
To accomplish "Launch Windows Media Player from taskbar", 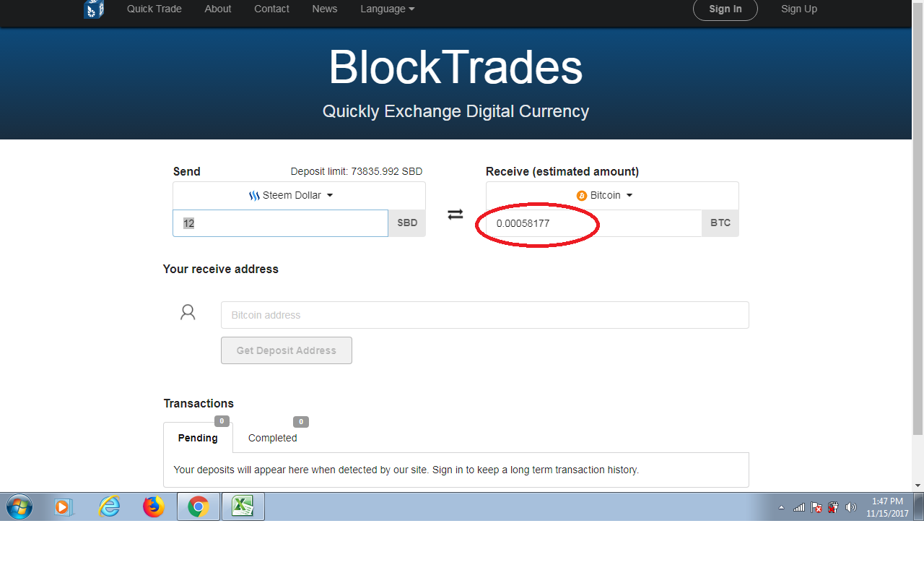I will [x=64, y=507].
